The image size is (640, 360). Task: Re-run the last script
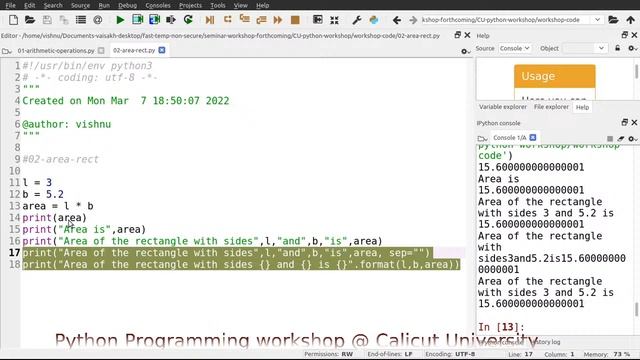188,20
